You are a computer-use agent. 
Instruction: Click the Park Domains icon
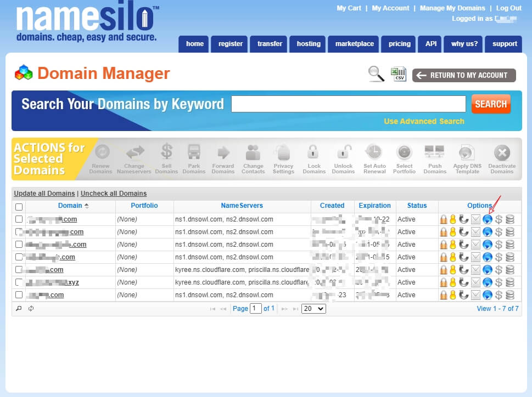[x=194, y=152]
